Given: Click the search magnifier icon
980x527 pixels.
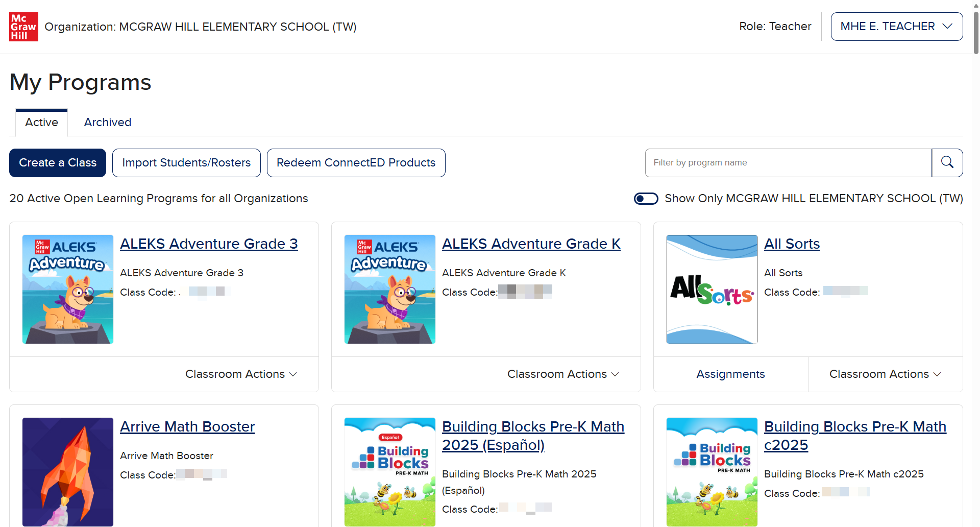Looking at the screenshot, I should coord(947,163).
